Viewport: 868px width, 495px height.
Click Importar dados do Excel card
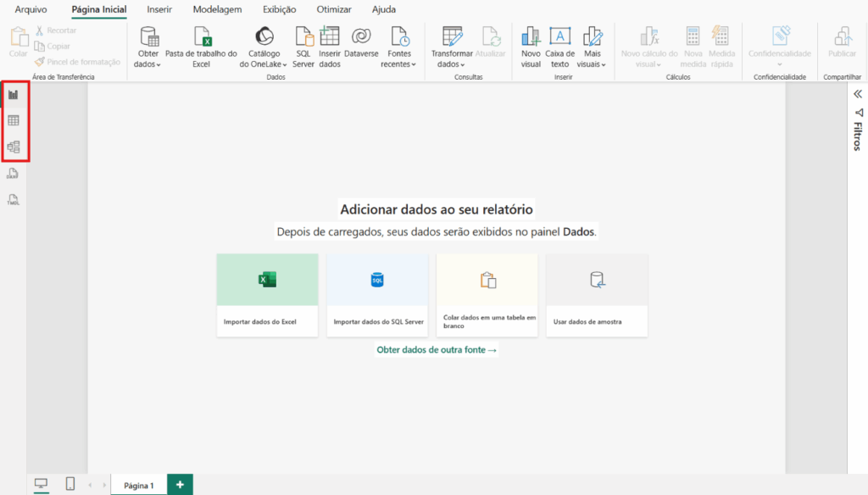pos(267,295)
